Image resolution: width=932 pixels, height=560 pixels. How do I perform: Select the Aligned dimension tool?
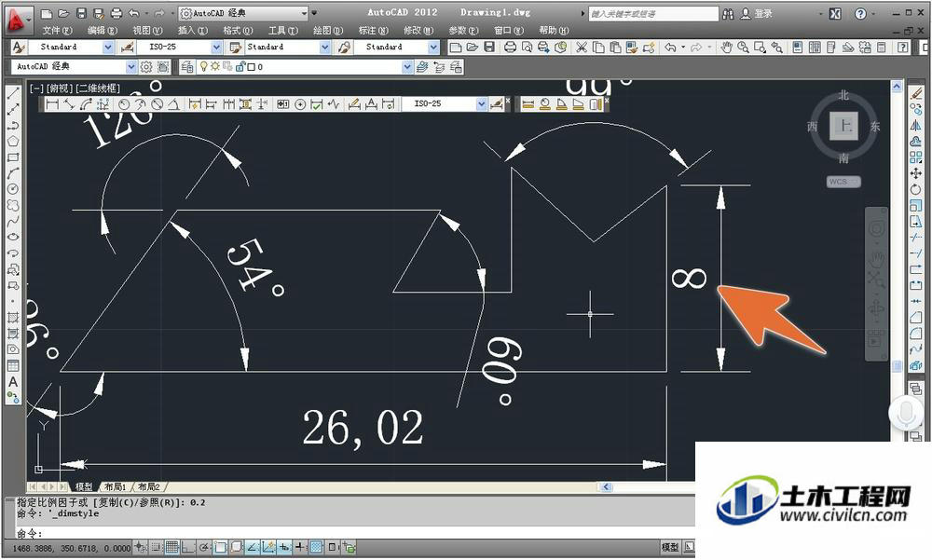click(x=69, y=104)
